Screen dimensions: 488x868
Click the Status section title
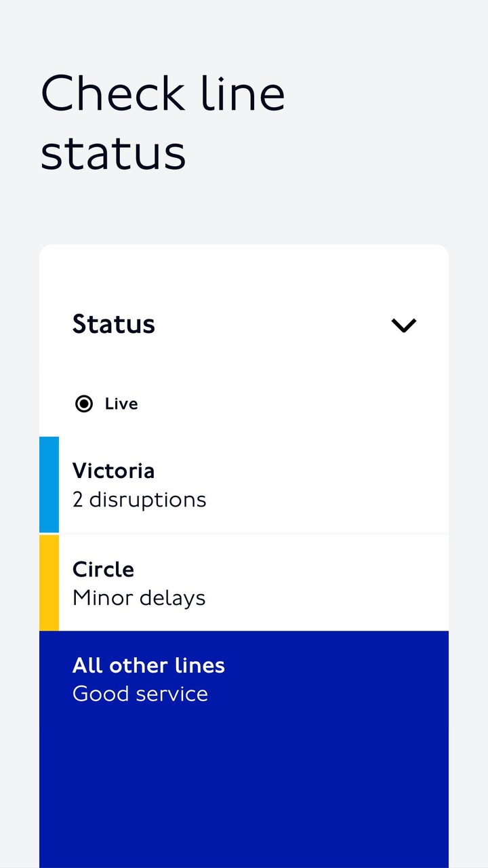tap(114, 324)
